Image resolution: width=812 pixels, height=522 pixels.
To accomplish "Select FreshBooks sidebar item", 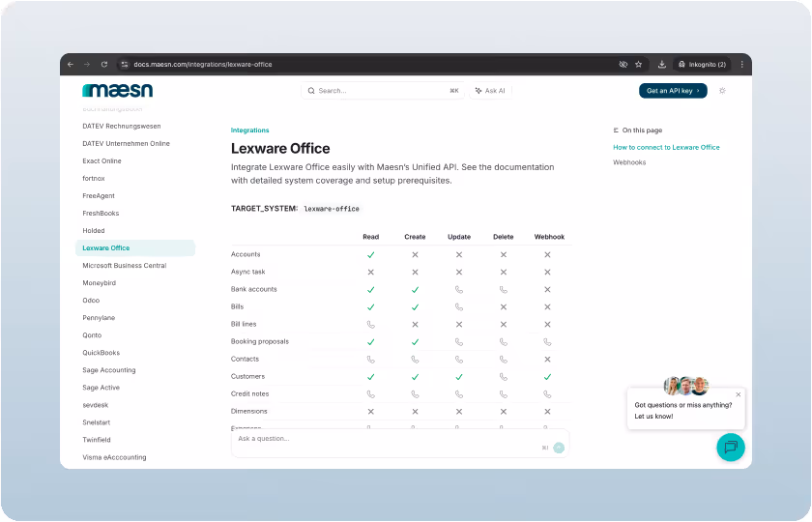I will [x=101, y=214].
